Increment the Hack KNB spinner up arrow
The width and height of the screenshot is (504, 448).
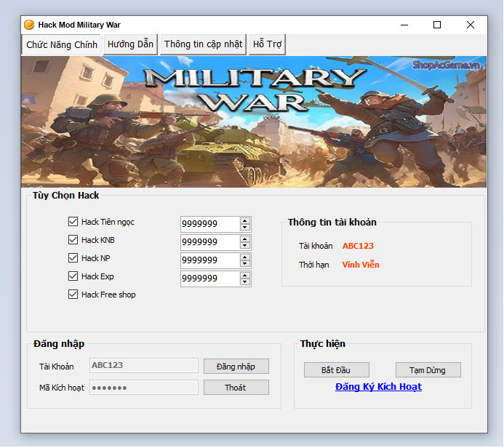pos(245,239)
